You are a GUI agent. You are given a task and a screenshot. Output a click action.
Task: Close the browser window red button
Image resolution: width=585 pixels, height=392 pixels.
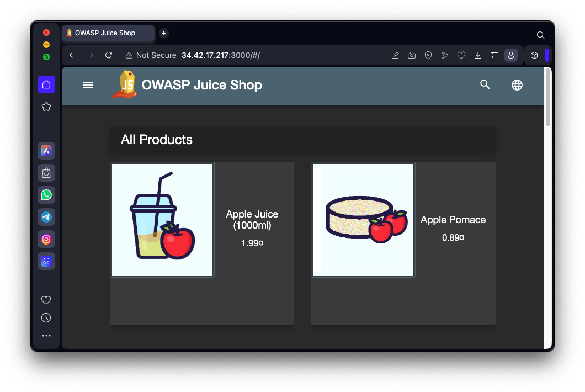coord(46,33)
